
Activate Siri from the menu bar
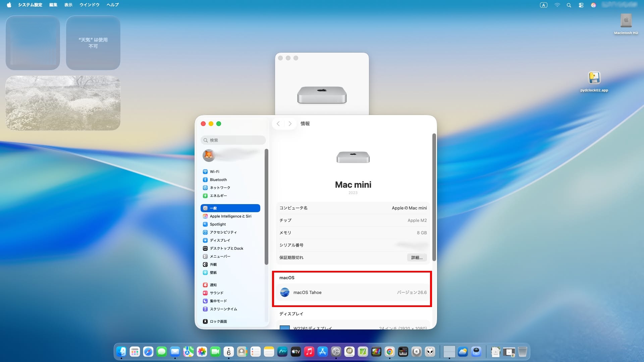tap(593, 5)
